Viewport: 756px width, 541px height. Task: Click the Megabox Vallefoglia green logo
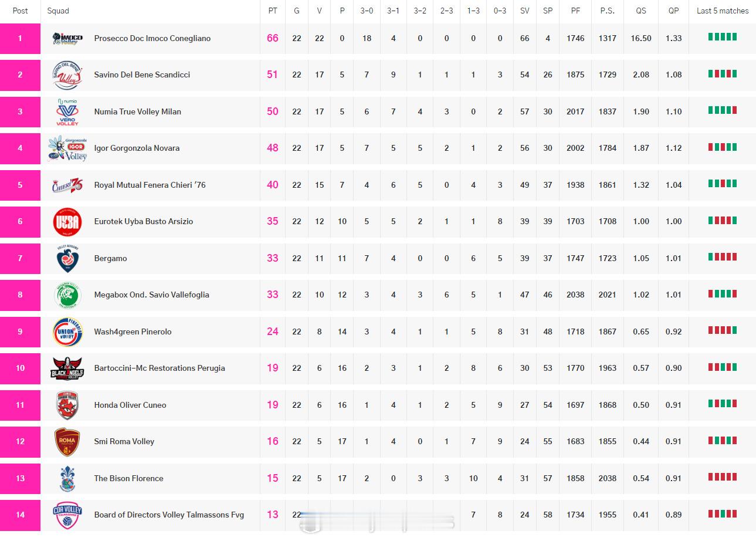[x=67, y=295]
